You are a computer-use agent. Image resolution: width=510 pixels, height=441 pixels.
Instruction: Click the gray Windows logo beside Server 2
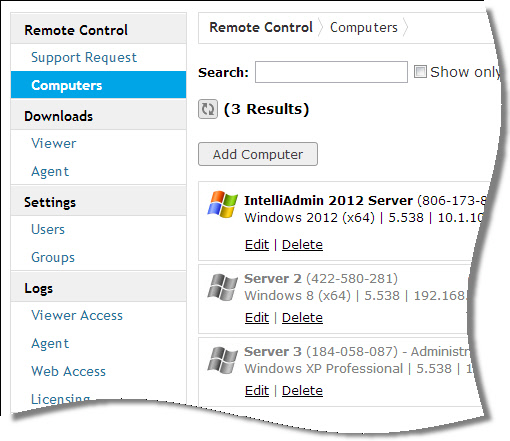222,287
